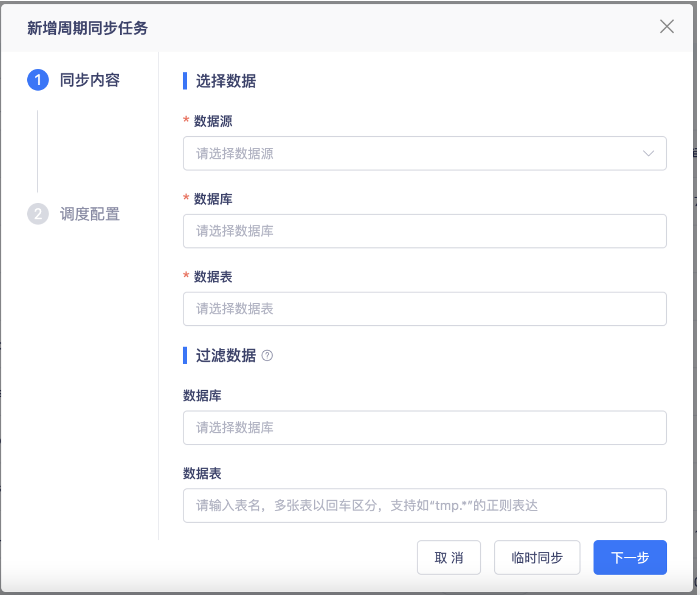Focus the 数据表 filter regex input
The image size is (700, 595).
424,506
